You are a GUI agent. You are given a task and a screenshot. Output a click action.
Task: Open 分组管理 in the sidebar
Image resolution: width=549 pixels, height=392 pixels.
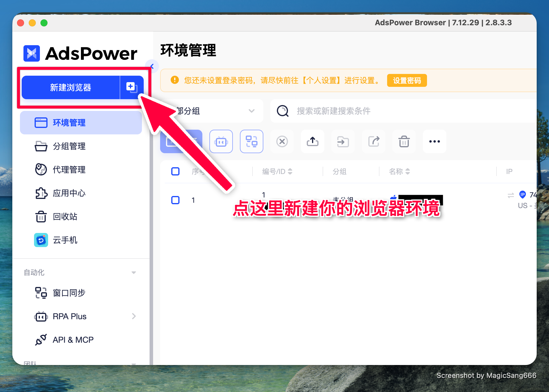(x=69, y=146)
